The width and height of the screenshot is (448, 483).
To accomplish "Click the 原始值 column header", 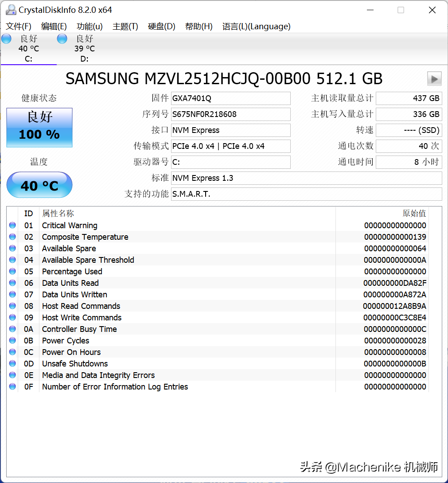I will coord(414,213).
